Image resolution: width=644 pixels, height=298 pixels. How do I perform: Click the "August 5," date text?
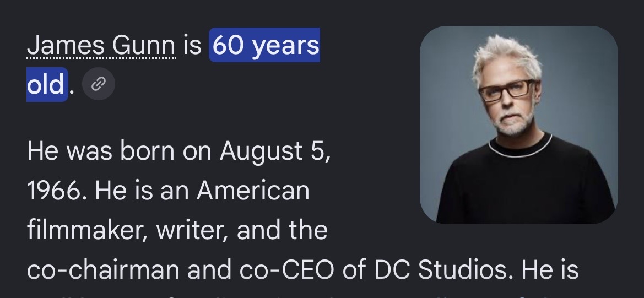(275, 151)
